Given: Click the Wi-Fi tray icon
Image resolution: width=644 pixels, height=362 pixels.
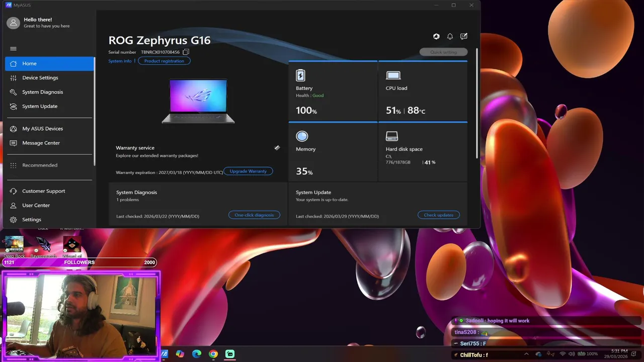Looking at the screenshot, I should click(562, 354).
